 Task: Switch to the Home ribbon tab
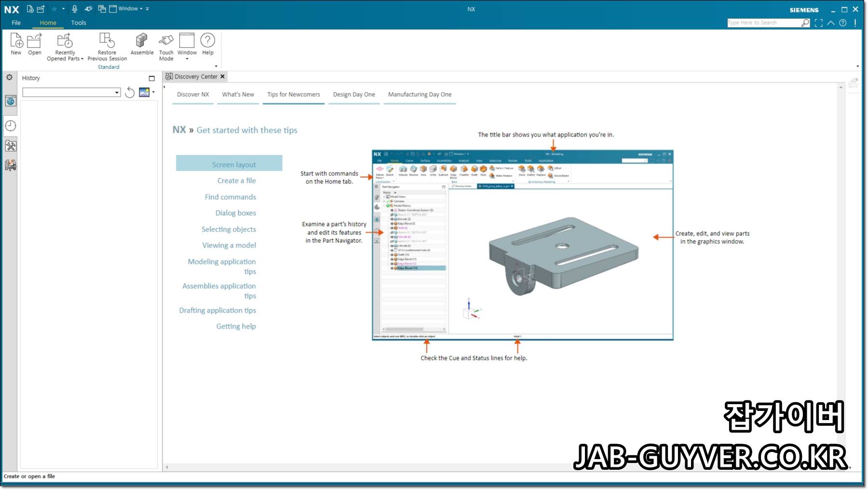click(x=48, y=23)
